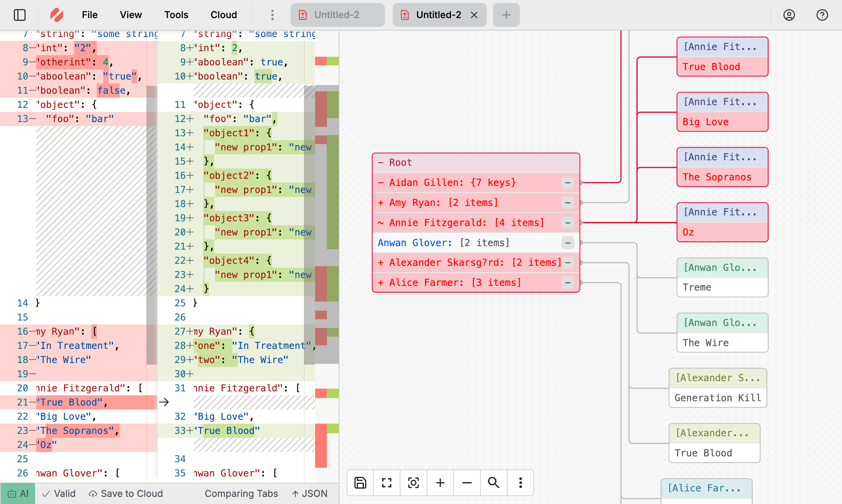Open the JSON format selector

tap(310, 493)
